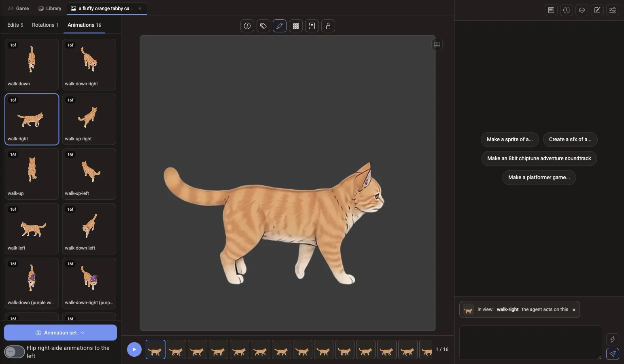Image resolution: width=624 pixels, height=364 pixels.
Task: Play the walk-right animation
Action: click(134, 349)
